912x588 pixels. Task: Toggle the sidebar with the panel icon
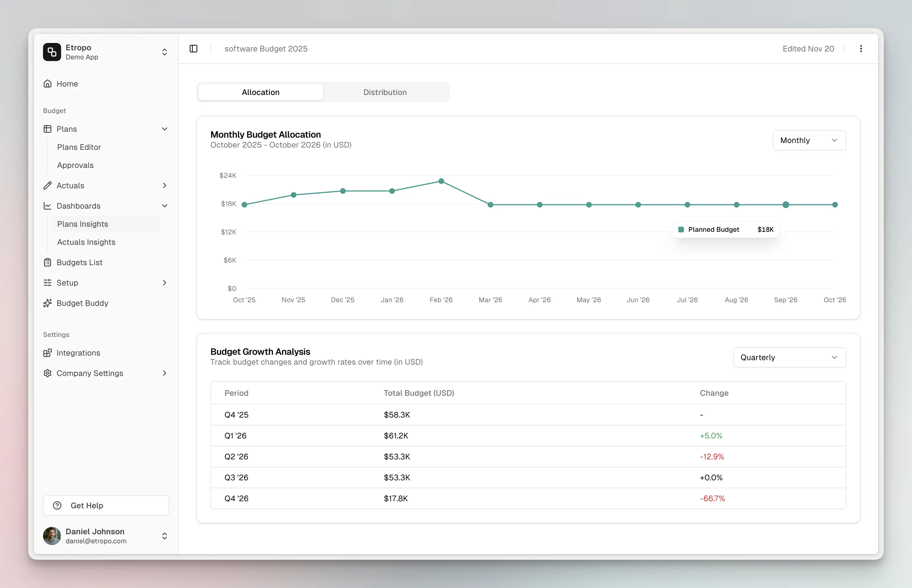[x=193, y=49]
